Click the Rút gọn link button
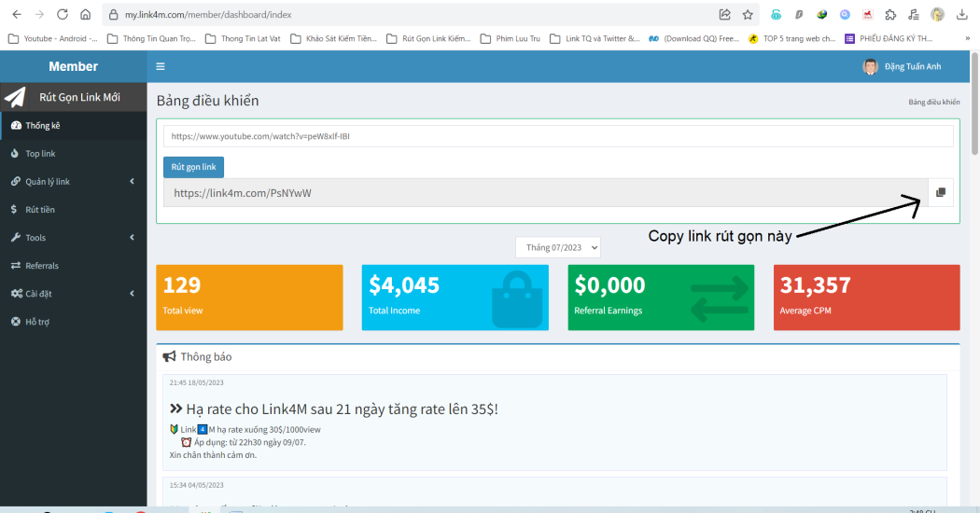This screenshot has height=513, width=980. pyautogui.click(x=194, y=167)
